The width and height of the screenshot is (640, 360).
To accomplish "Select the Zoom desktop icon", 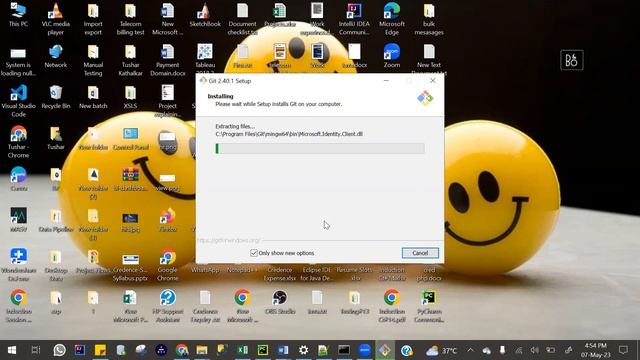I will [391, 56].
